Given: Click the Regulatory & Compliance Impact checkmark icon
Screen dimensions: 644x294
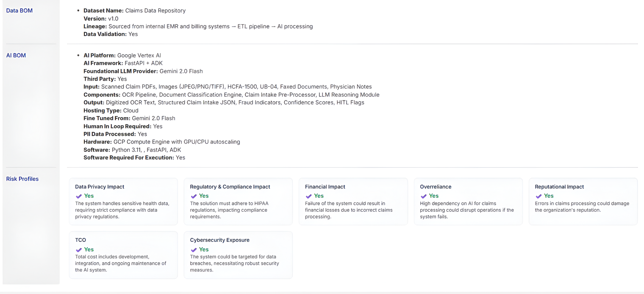Looking at the screenshot, I should tap(194, 196).
